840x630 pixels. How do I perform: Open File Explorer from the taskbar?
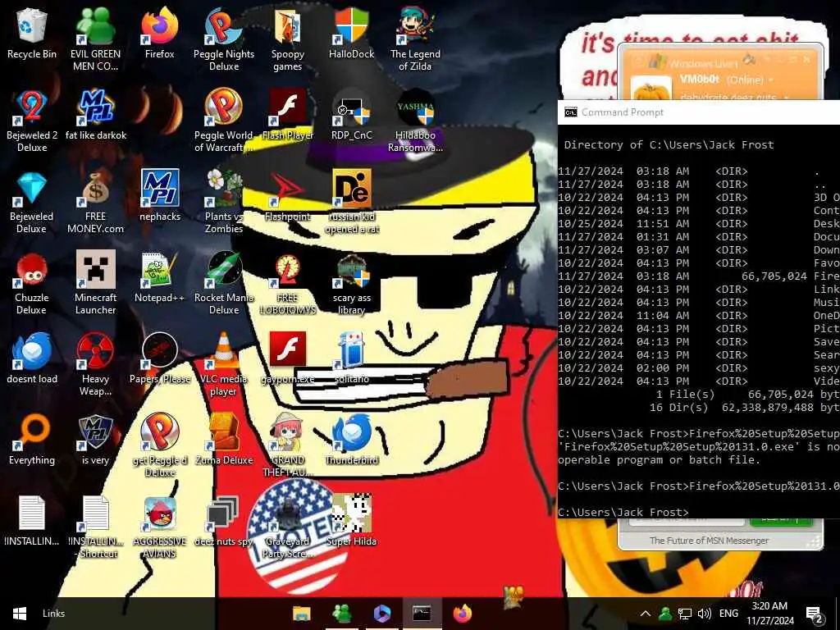(302, 614)
